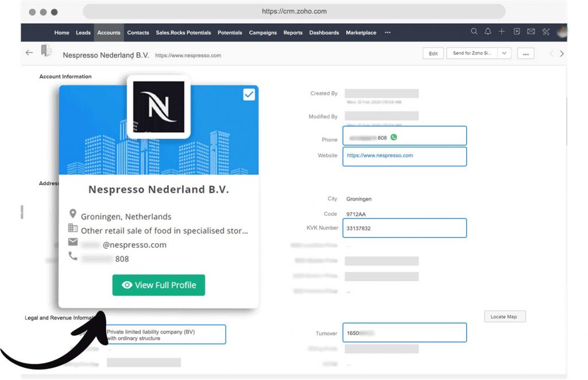Open the three-dot more actions button
This screenshot has height=380, width=588.
pyautogui.click(x=525, y=53)
